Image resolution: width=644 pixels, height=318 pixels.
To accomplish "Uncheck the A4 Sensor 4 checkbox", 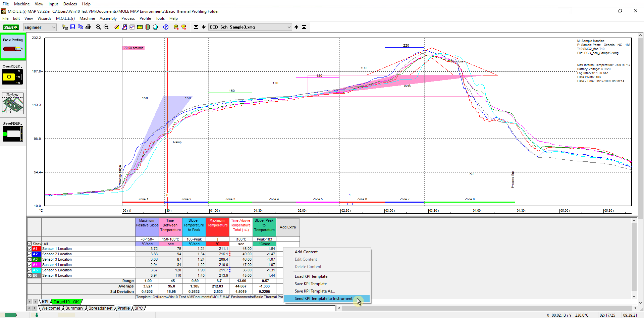I will (x=30, y=265).
